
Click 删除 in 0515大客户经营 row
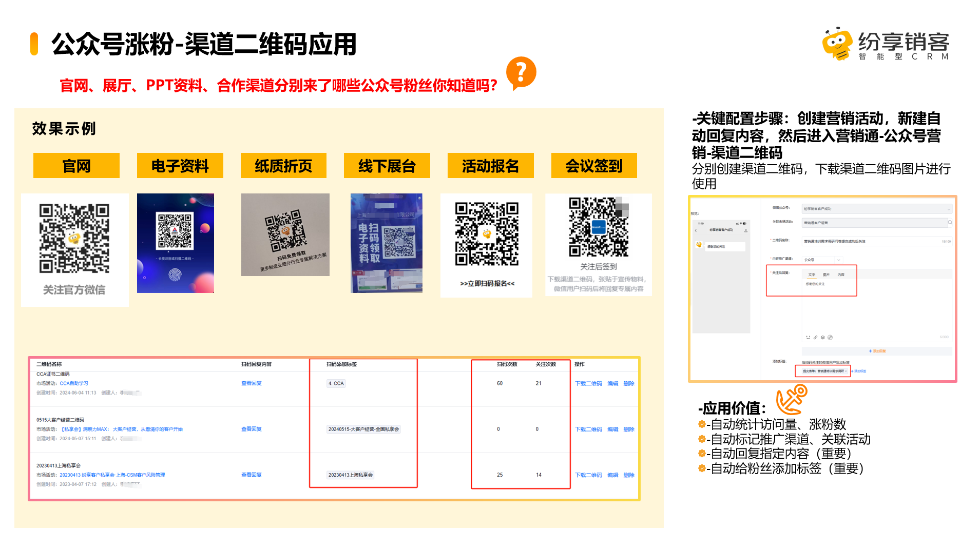(629, 429)
